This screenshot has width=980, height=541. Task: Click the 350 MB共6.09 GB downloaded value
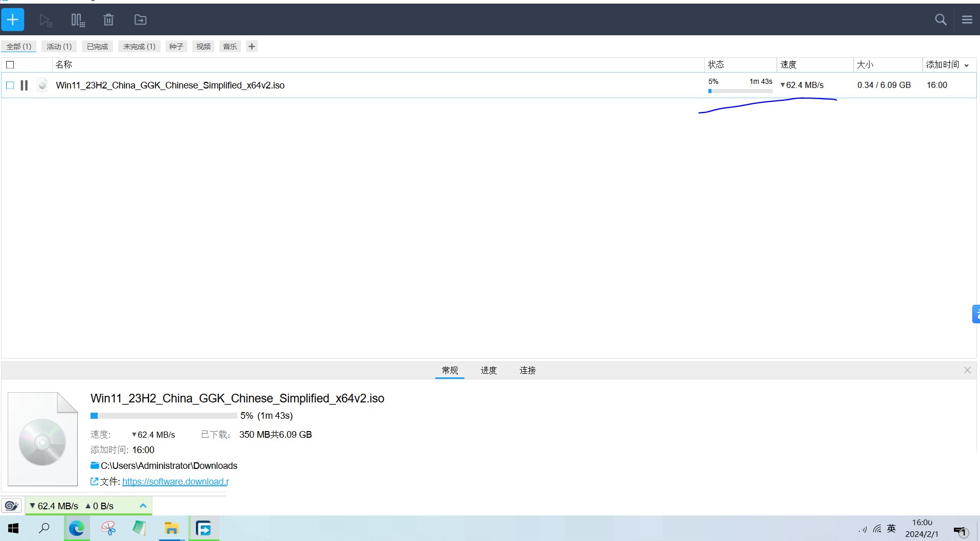[276, 435]
